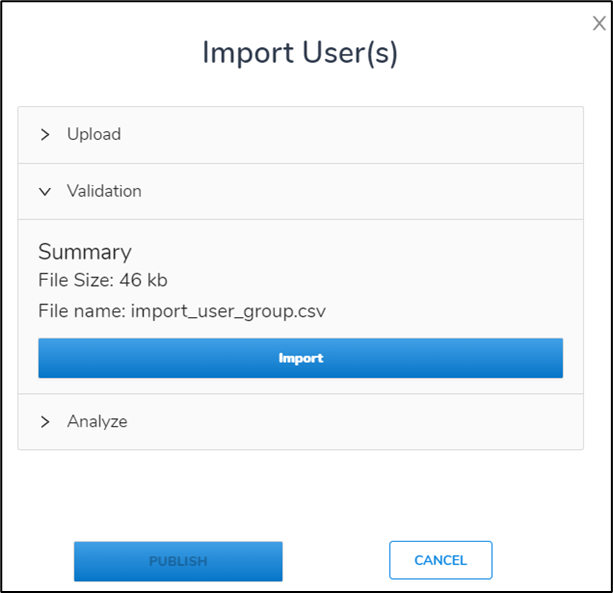Viewport: 613px width, 593px height.
Task: Click the PUBLISH button
Action: pyautogui.click(x=178, y=561)
